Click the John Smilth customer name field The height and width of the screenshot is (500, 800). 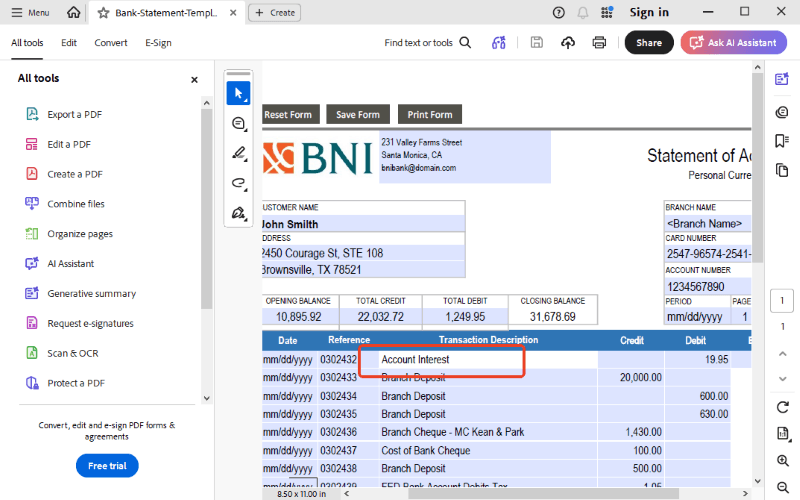click(363, 224)
